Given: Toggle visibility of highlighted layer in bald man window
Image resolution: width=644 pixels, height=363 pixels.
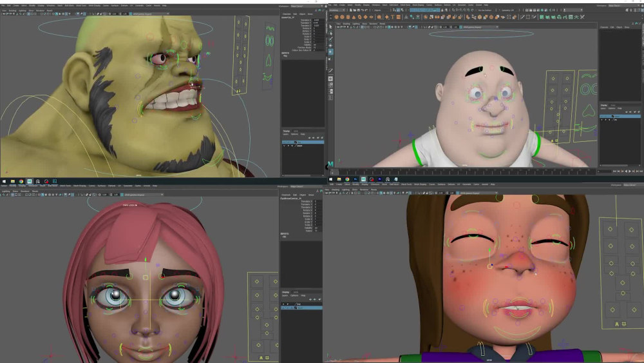Looking at the screenshot, I should pyautogui.click(x=602, y=116).
